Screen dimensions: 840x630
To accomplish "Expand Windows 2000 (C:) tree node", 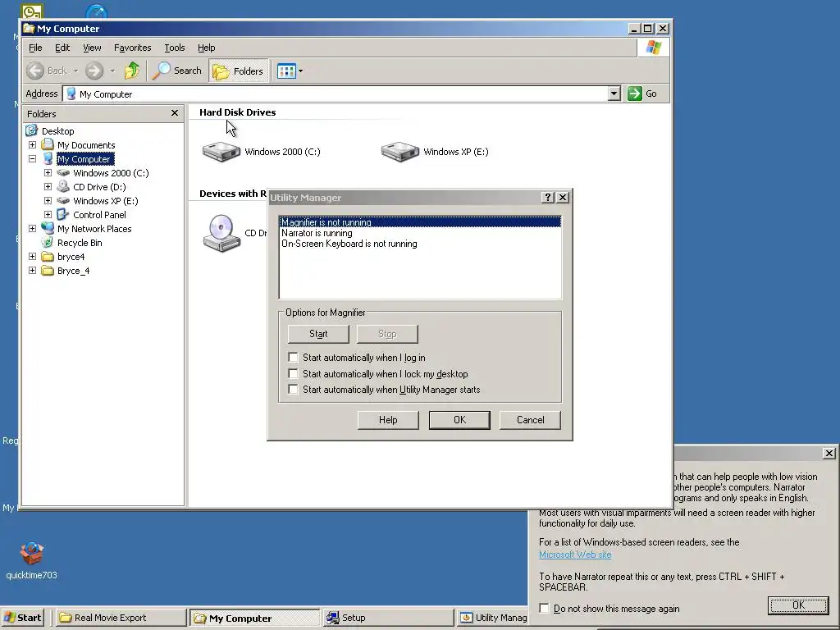I will pyautogui.click(x=48, y=172).
